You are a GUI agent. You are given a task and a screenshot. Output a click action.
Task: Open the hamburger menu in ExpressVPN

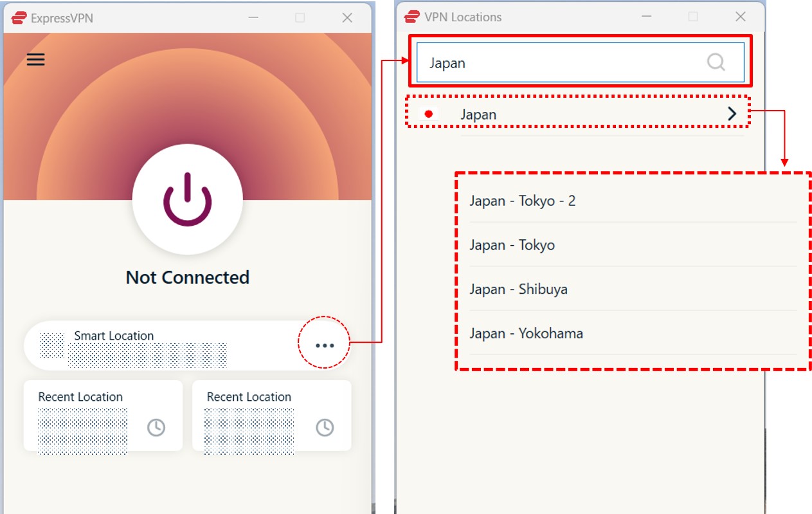coord(35,59)
